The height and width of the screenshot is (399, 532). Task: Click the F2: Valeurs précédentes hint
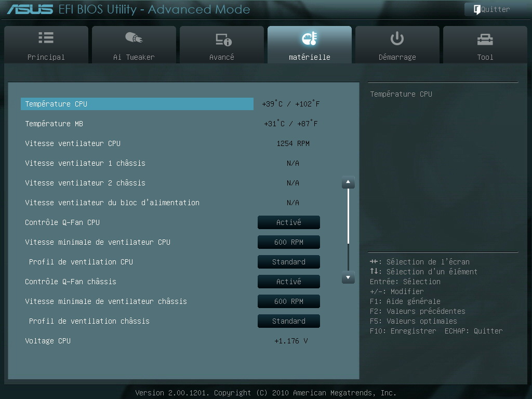coord(418,311)
